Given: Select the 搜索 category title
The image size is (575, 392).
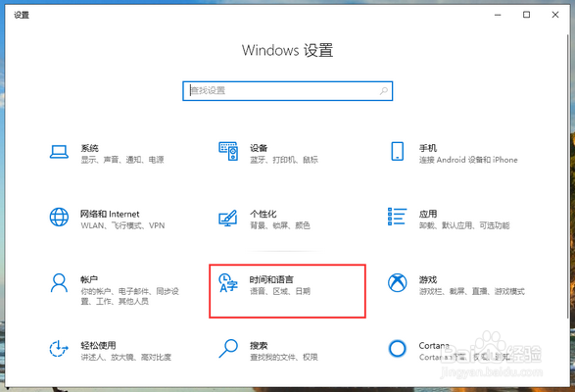Looking at the screenshot, I should tap(259, 345).
